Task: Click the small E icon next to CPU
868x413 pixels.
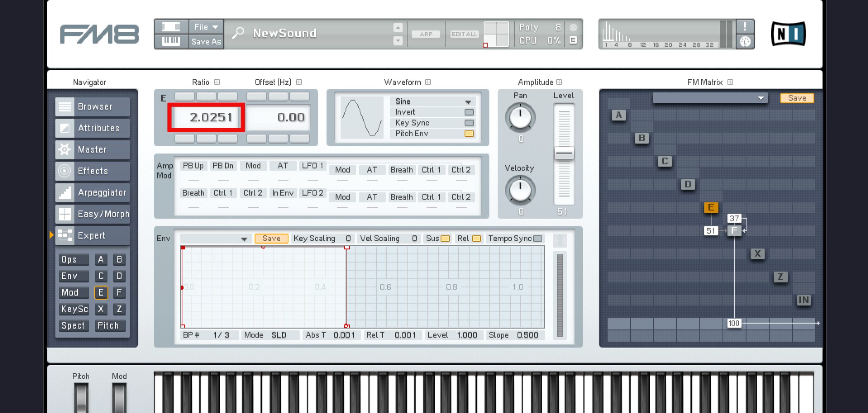Action: click(x=573, y=40)
